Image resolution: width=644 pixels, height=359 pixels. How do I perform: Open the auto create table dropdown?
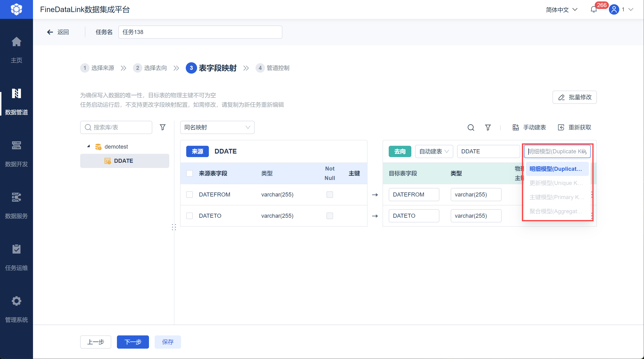[434, 151]
